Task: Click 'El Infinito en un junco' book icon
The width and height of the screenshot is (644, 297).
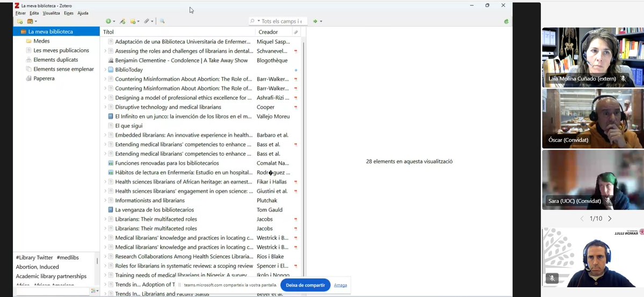Action: pos(111,116)
